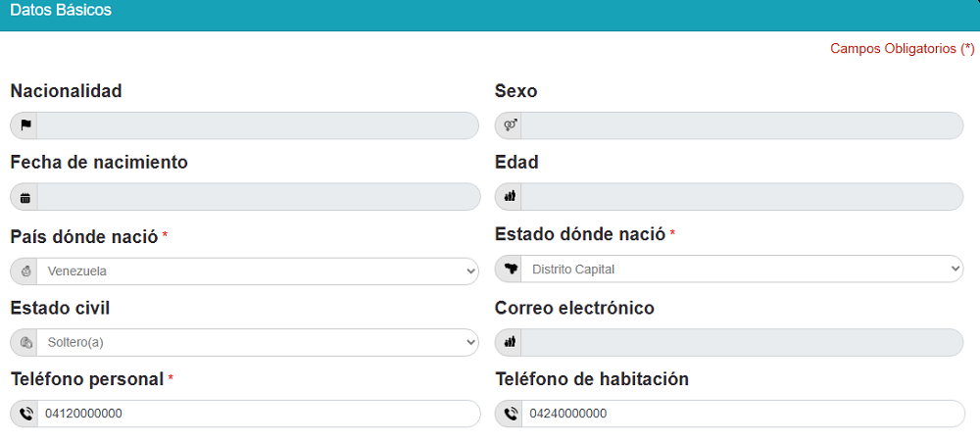Viewport: 980px width, 442px height.
Task: Click the Estado civil label
Action: coord(60,308)
